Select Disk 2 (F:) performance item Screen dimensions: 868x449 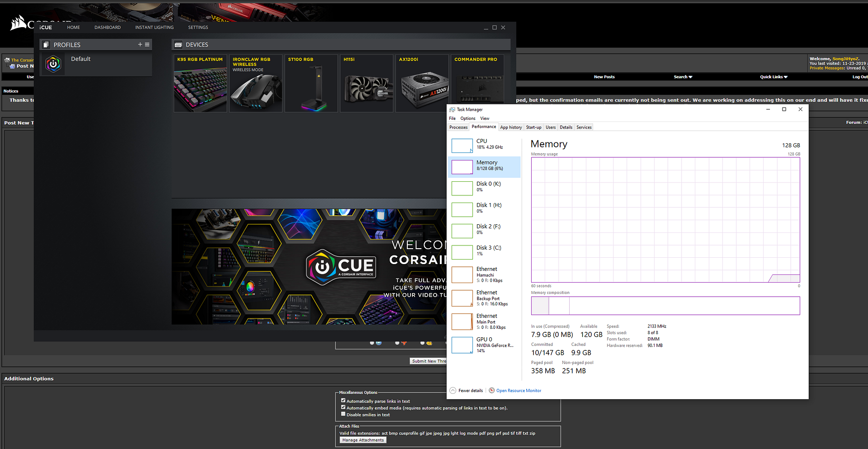[484, 231]
